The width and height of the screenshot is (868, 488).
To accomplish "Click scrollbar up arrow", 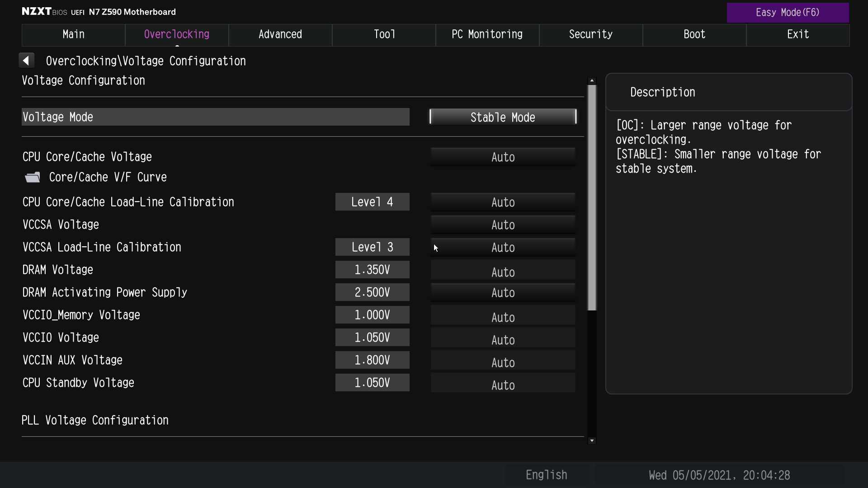I will click(x=592, y=80).
